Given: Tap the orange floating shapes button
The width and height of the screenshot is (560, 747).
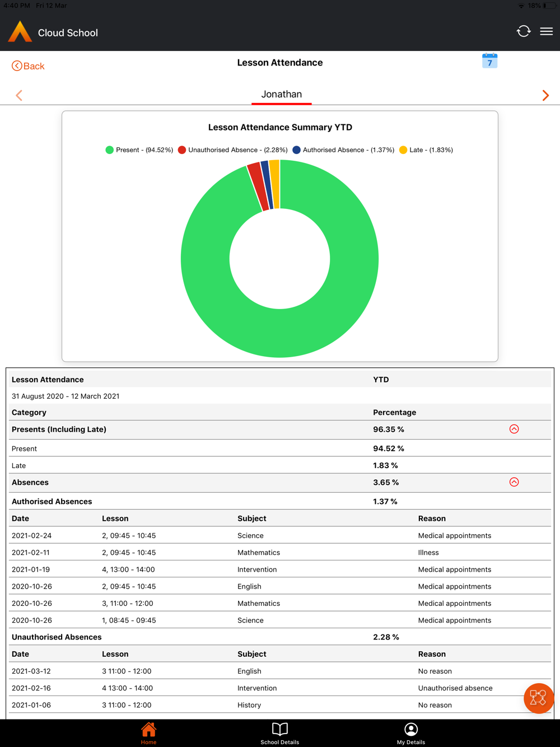Looking at the screenshot, I should 538,698.
